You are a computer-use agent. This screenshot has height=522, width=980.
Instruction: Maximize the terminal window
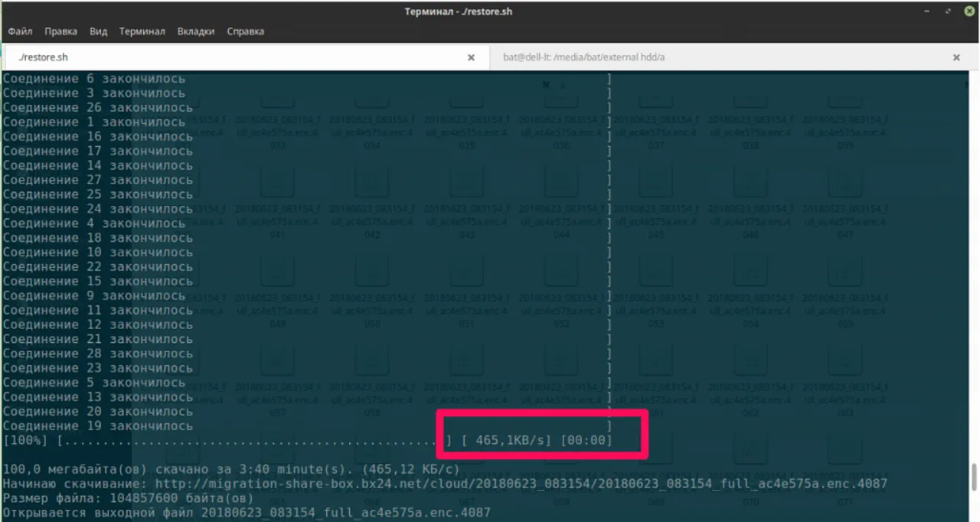pyautogui.click(x=949, y=11)
